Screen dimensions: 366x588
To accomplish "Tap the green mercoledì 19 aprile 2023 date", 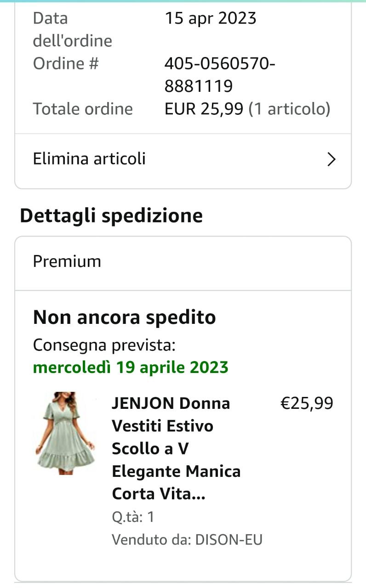I will pos(131,367).
